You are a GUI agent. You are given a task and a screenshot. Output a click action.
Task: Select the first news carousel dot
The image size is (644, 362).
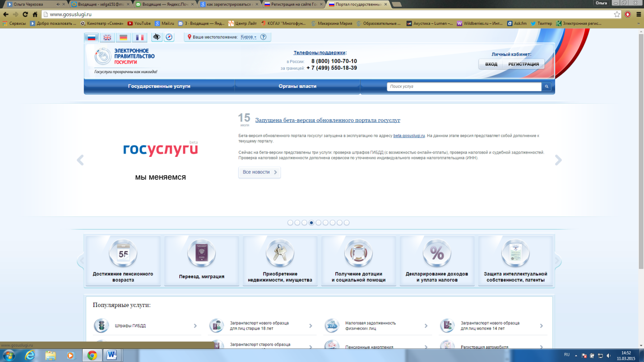pyautogui.click(x=290, y=223)
